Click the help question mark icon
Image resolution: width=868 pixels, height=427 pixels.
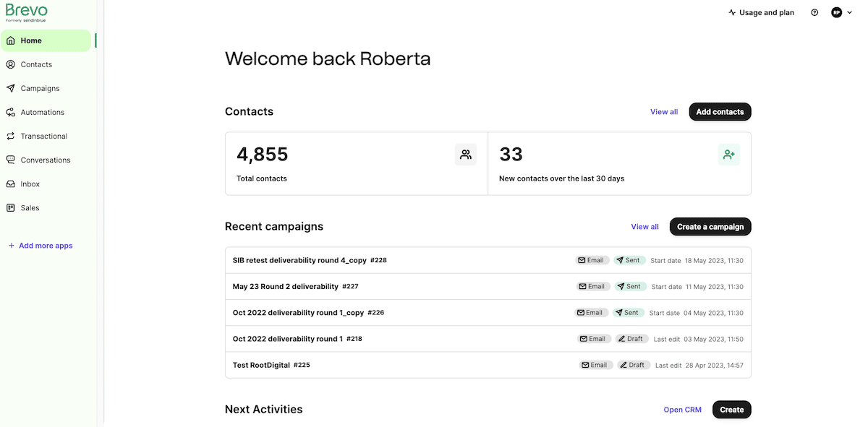click(814, 12)
